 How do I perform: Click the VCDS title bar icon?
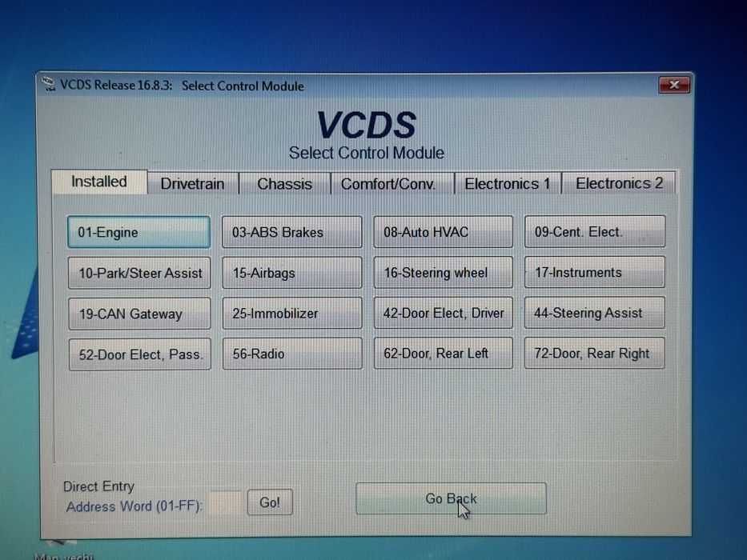48,84
